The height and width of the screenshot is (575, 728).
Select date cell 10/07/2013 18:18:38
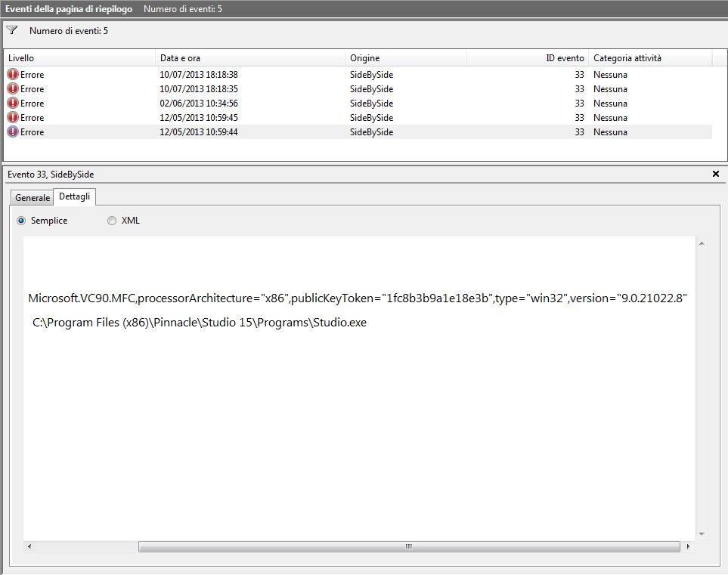(x=199, y=74)
